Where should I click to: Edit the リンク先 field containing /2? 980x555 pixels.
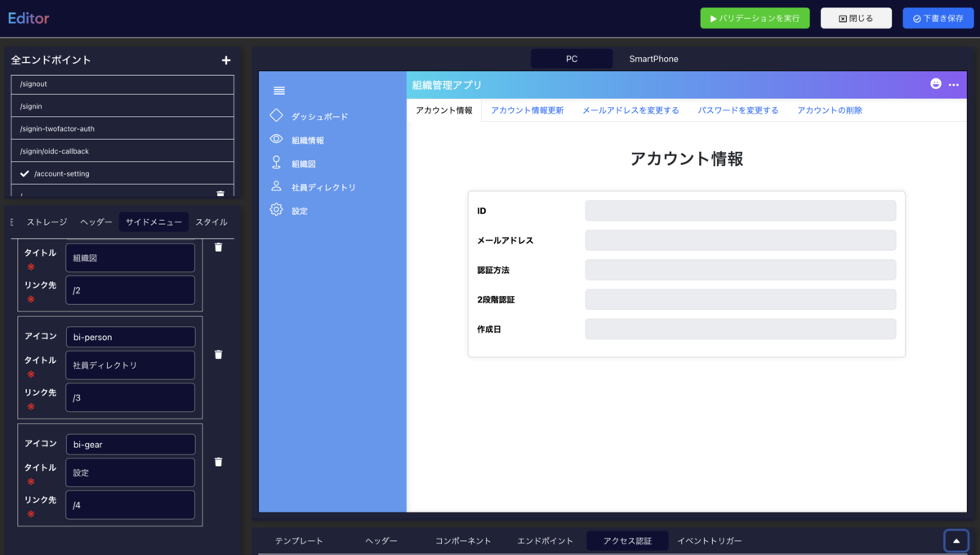131,290
